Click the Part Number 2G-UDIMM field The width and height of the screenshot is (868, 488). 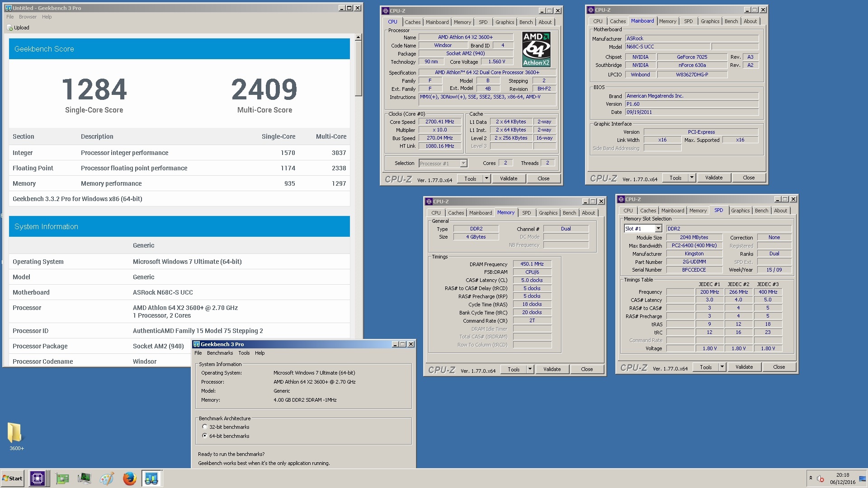(x=694, y=262)
